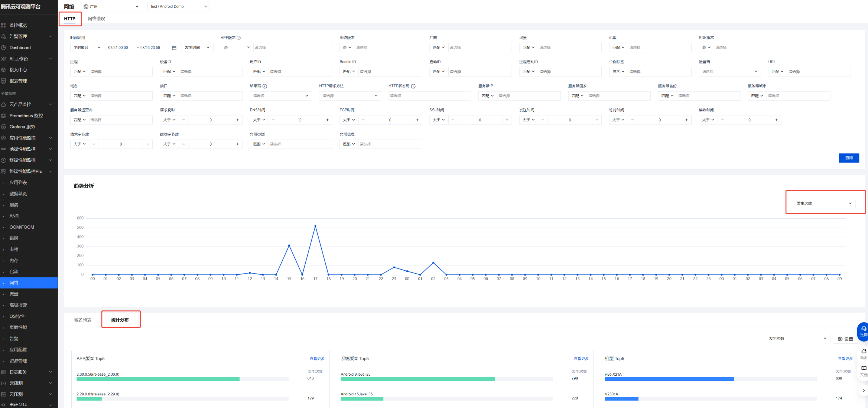Switch to the 域名列表 tab

coord(82,320)
